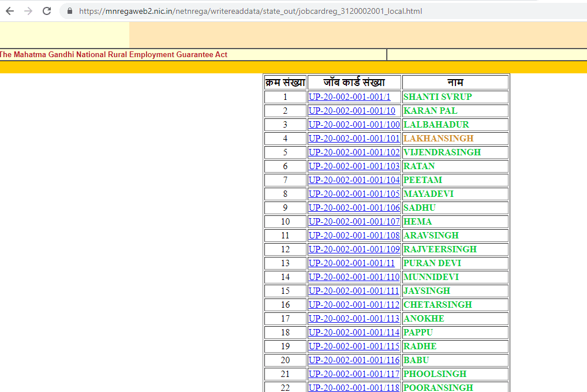Reload the page with refresh icon
587x392 pixels.
[x=47, y=11]
